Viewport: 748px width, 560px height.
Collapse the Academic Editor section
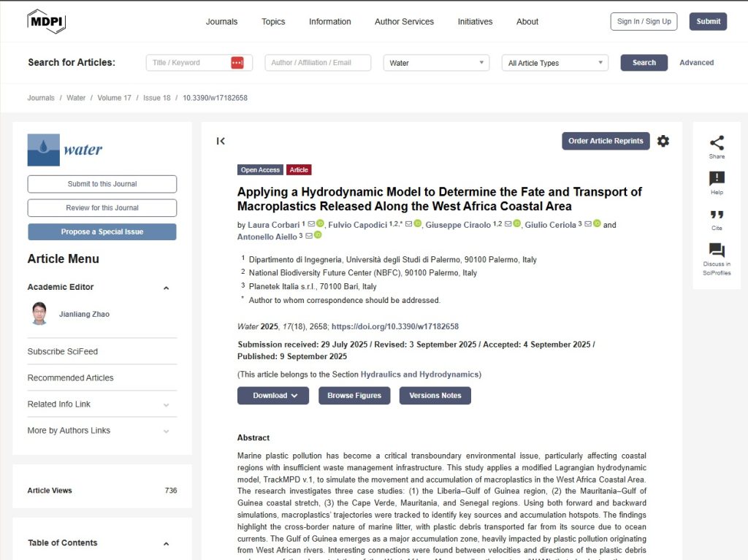pyautogui.click(x=166, y=288)
